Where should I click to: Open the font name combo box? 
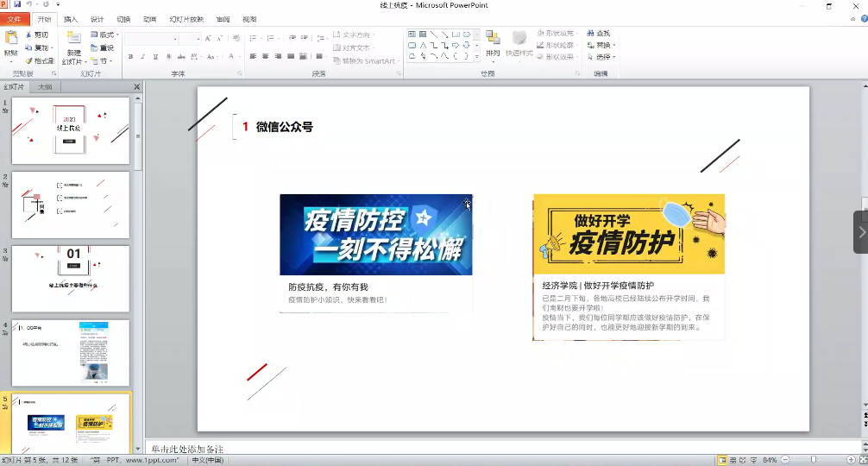tap(151, 39)
